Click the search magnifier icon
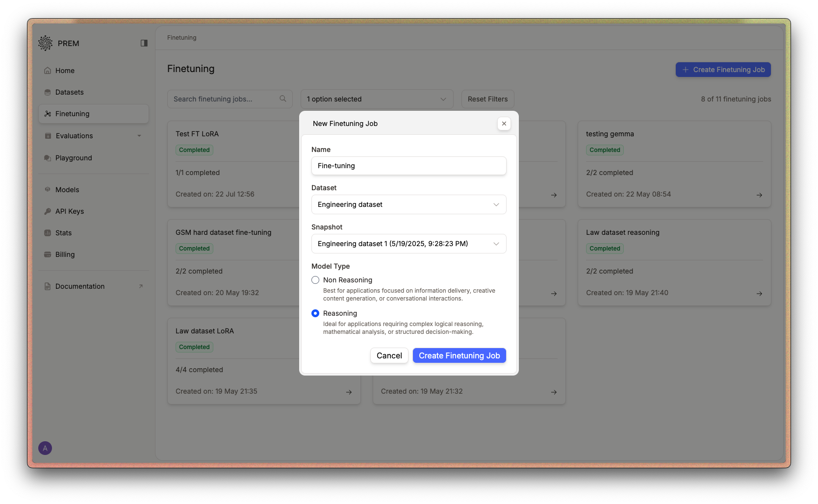 tap(283, 99)
